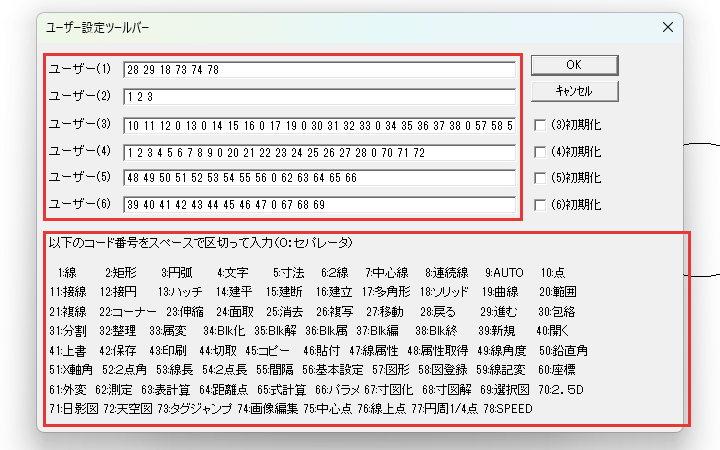Click the code entry 5:寸法
This screenshot has height=450, width=720.
pyautogui.click(x=288, y=273)
